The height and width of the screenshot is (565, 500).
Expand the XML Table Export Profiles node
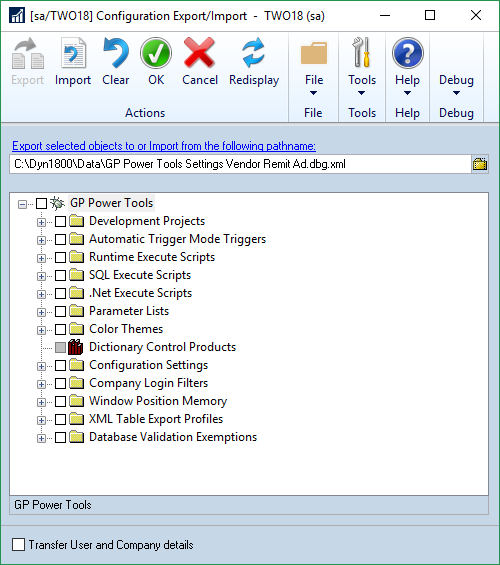(41, 421)
